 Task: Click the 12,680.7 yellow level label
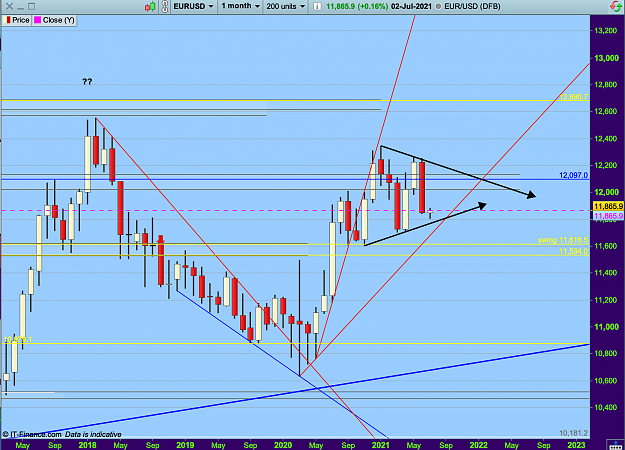pyautogui.click(x=573, y=97)
